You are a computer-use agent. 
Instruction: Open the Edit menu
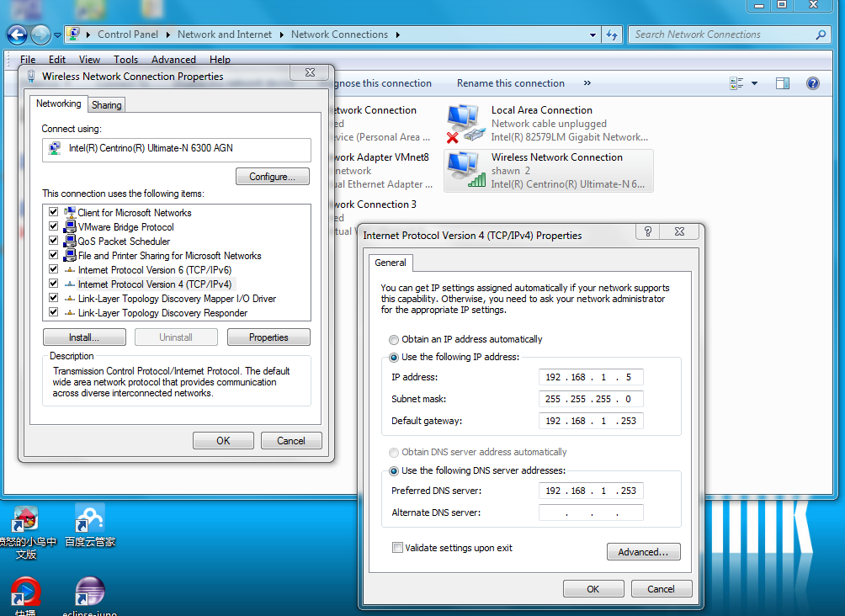tap(56, 59)
